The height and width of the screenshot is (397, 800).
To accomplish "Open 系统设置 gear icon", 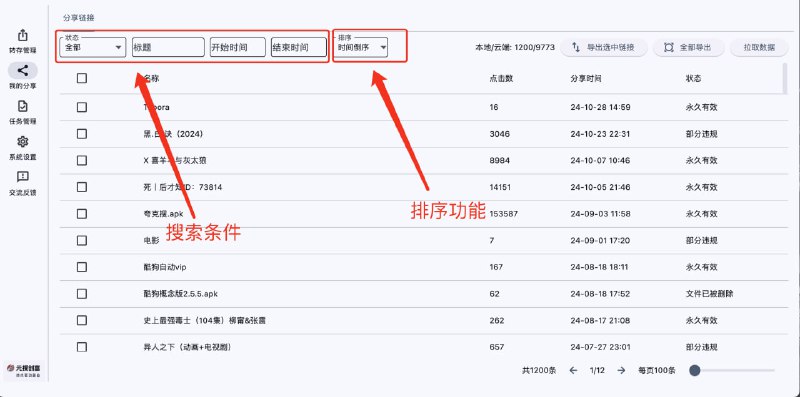I will [x=22, y=142].
